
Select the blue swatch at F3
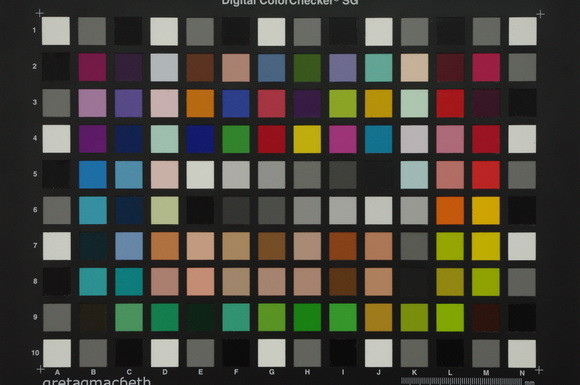[x=236, y=103]
